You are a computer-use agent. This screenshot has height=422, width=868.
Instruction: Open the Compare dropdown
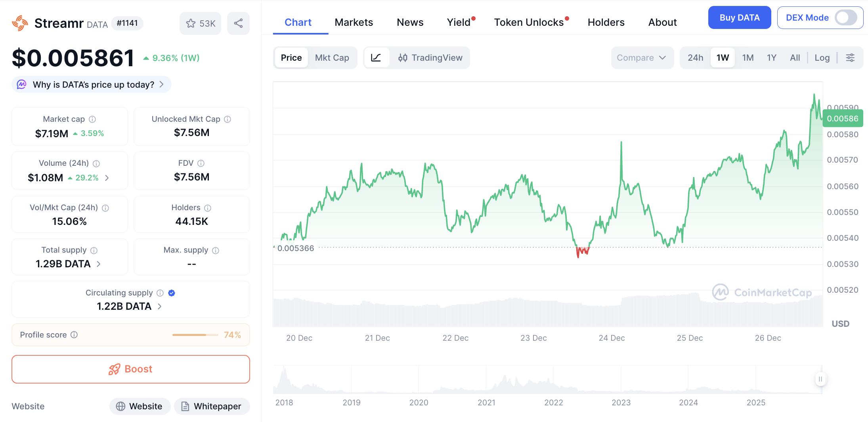click(642, 58)
